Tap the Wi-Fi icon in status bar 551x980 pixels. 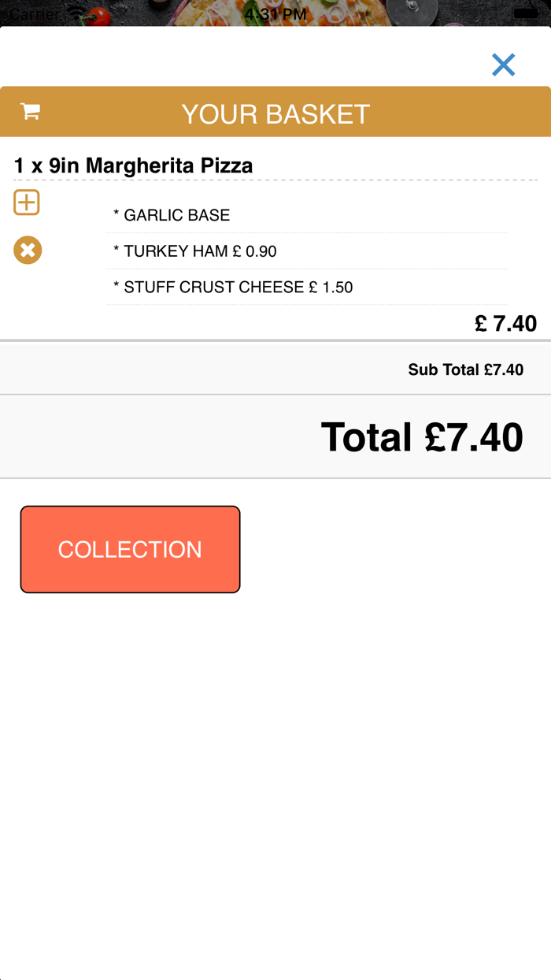pyautogui.click(x=76, y=13)
